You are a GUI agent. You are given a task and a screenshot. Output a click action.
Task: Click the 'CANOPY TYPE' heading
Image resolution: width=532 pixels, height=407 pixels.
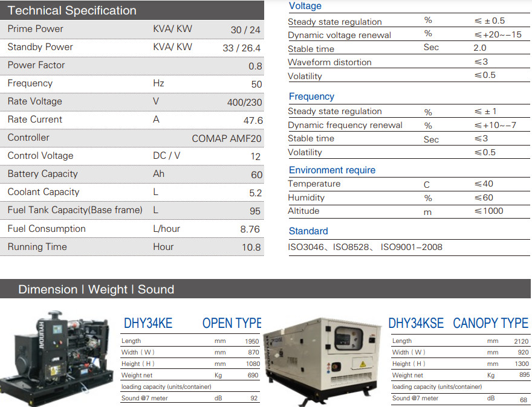pos(491,323)
